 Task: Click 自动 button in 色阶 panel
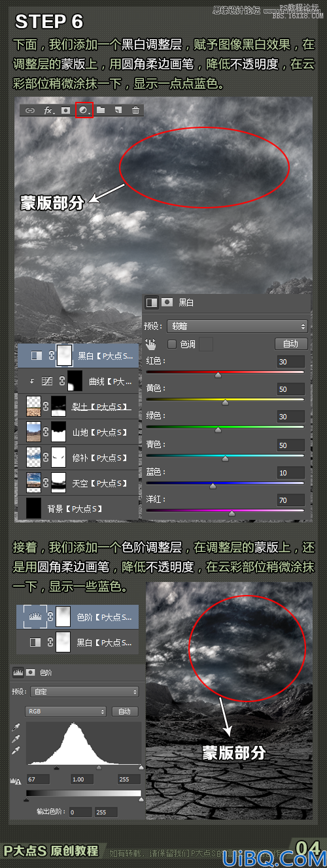126,711
